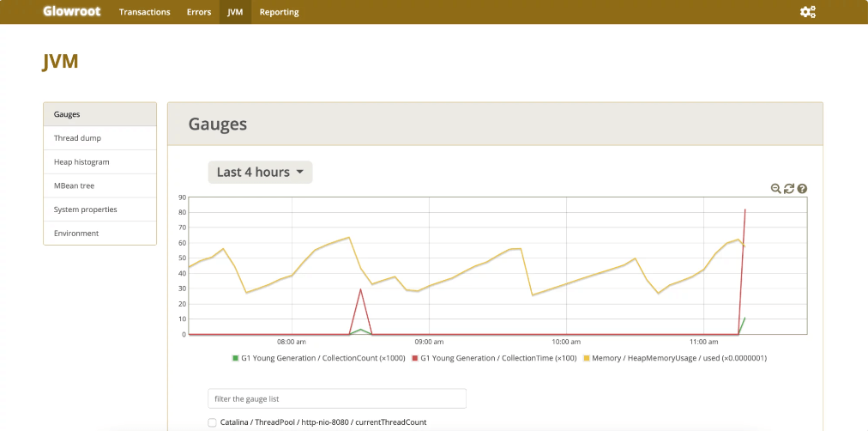
Task: Toggle the yellow HeapMemoryUsage legend swatch
Action: [x=587, y=357]
